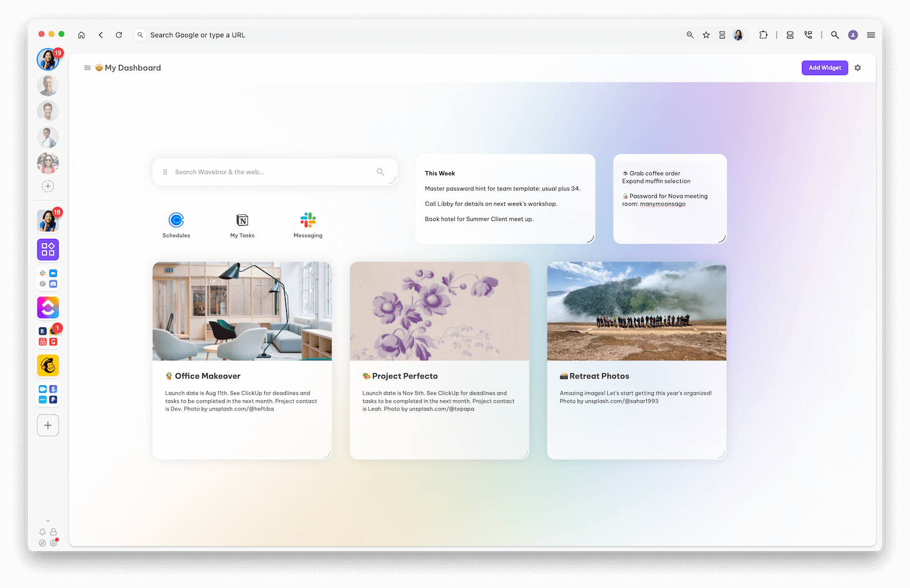Click the 'Grab coffee order' note line
This screenshot has height=588, width=910.
point(651,173)
